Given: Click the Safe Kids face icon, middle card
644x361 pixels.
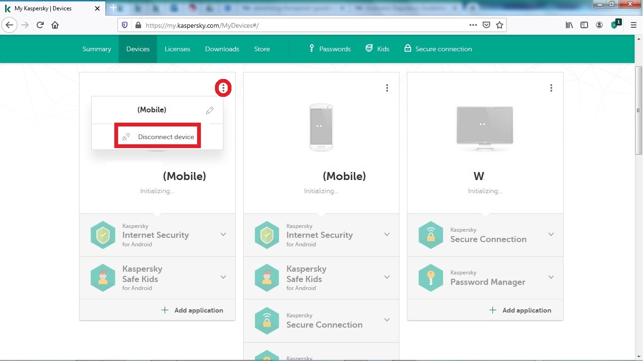Looking at the screenshot, I should [267, 278].
